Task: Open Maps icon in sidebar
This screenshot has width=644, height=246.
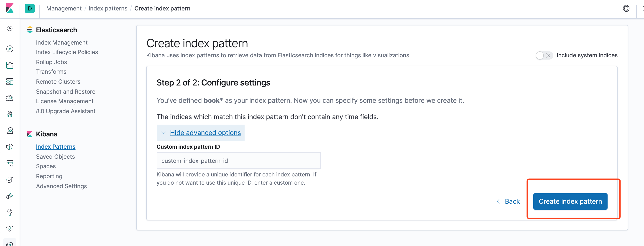Action: pyautogui.click(x=10, y=114)
